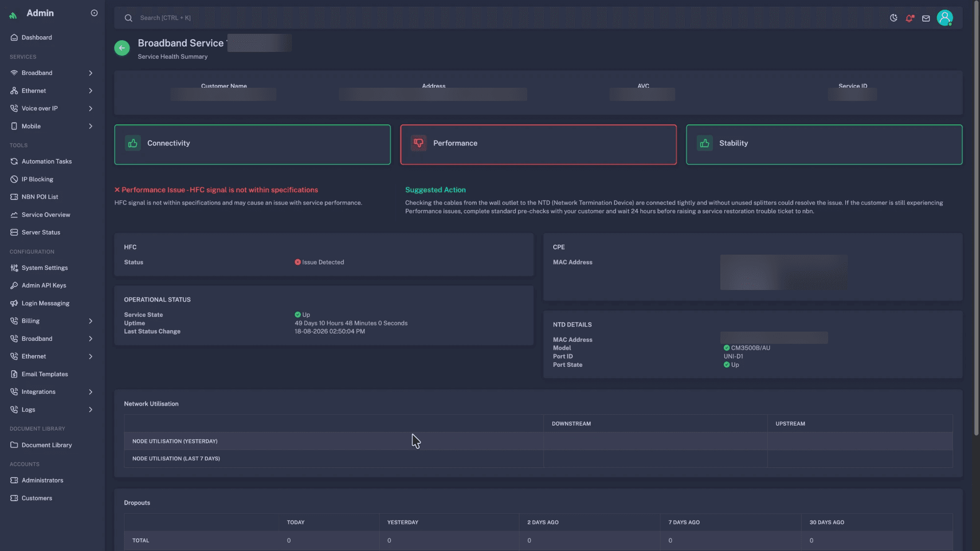Expand the Services Ethernet chevron
The image size is (980, 551).
pyautogui.click(x=91, y=91)
